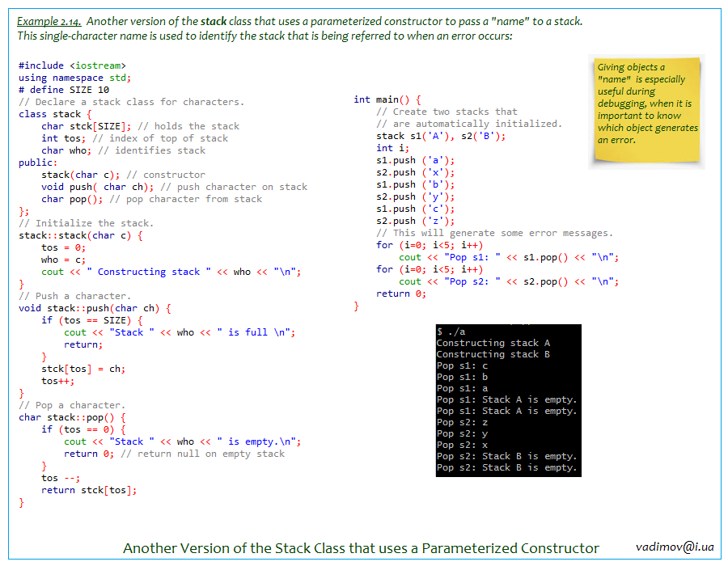Click the '// Create two stacks that' comment

click(447, 112)
